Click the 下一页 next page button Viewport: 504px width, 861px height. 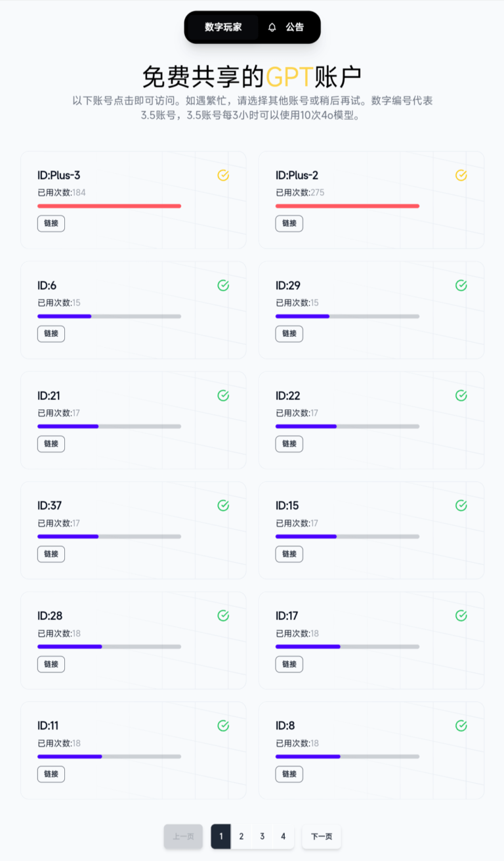pos(321,836)
